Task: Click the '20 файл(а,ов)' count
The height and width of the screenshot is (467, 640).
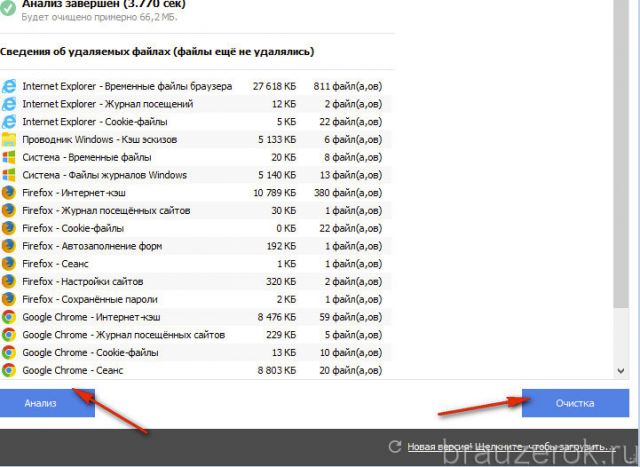Action: pos(351,370)
